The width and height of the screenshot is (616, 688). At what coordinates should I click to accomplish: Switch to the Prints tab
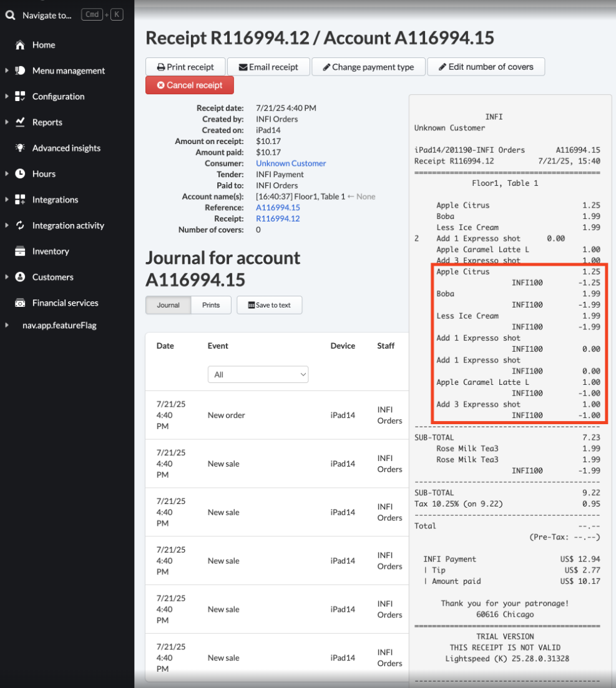click(211, 305)
